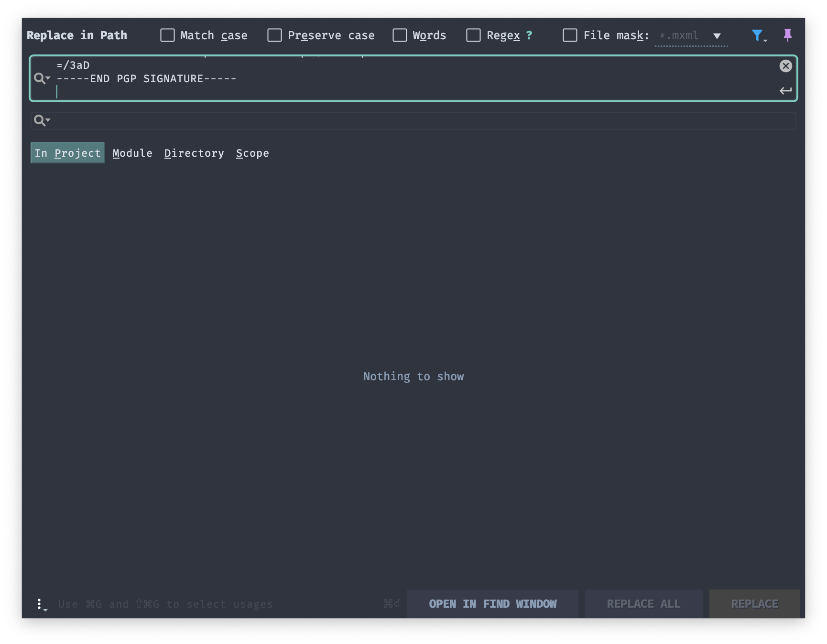Open search history magnifier in search field
The width and height of the screenshot is (827, 644).
click(42, 78)
